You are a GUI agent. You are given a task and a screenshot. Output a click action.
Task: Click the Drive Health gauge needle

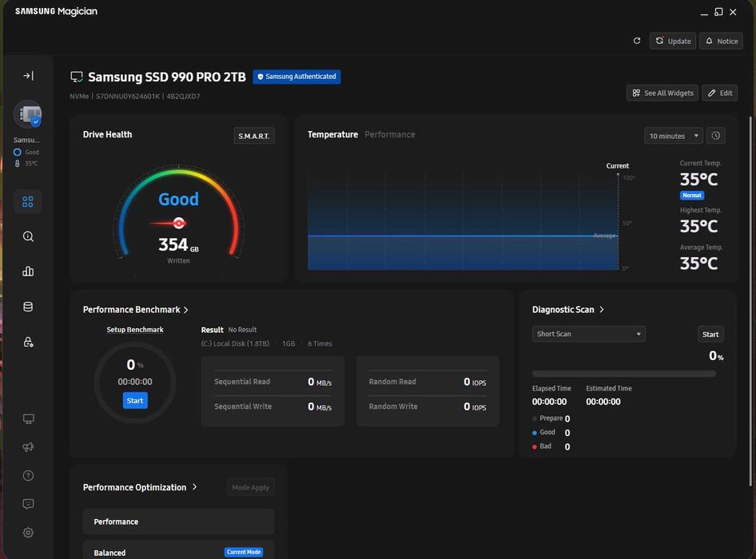tap(167, 223)
